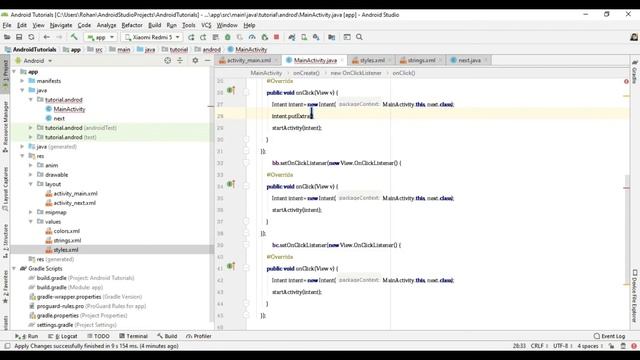Open the TODO tool window

[98, 336]
